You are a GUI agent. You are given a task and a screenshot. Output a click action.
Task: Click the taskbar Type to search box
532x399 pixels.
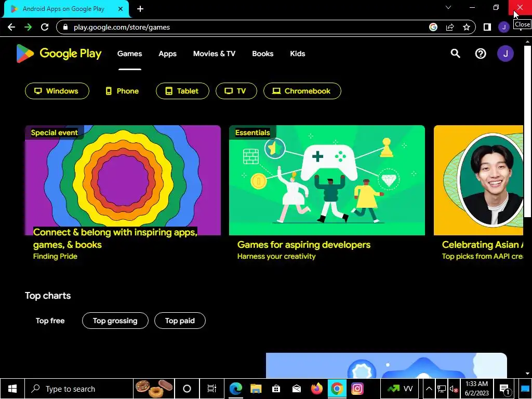pos(79,389)
